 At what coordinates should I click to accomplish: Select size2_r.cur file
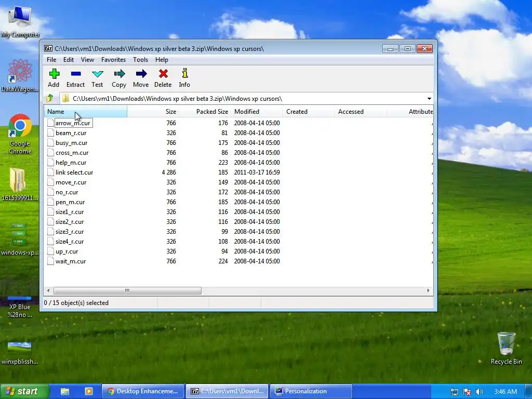70,221
